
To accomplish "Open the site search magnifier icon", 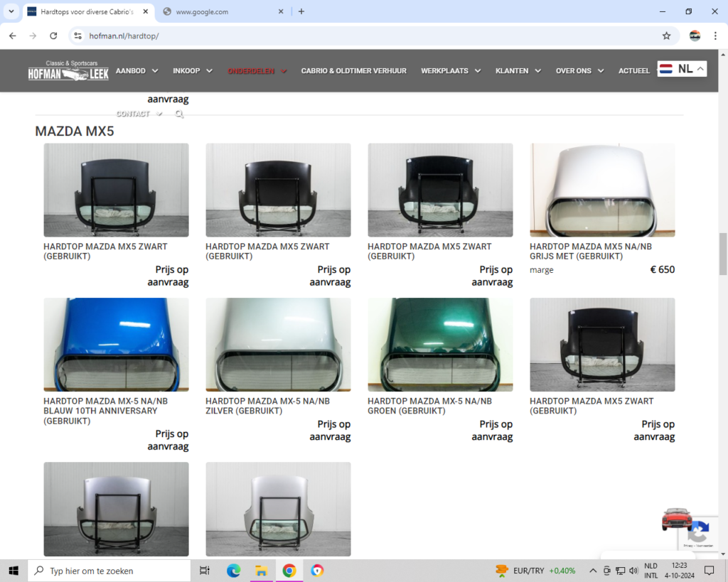I will (x=179, y=114).
